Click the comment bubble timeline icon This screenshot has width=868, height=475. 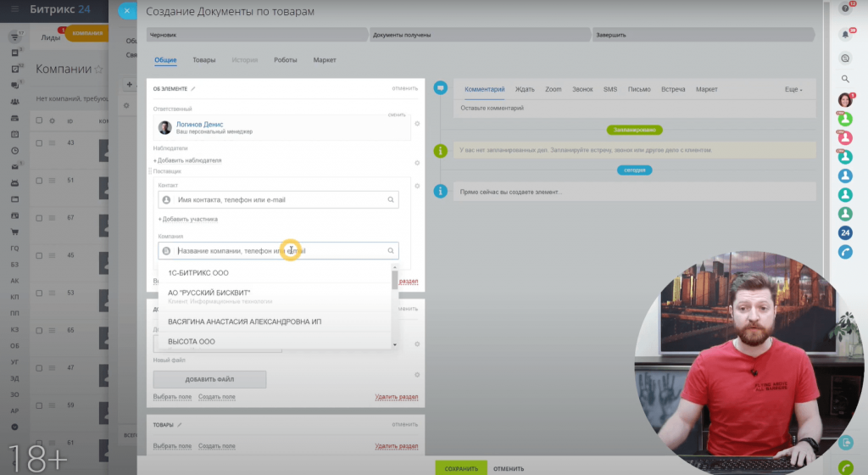coord(441,88)
